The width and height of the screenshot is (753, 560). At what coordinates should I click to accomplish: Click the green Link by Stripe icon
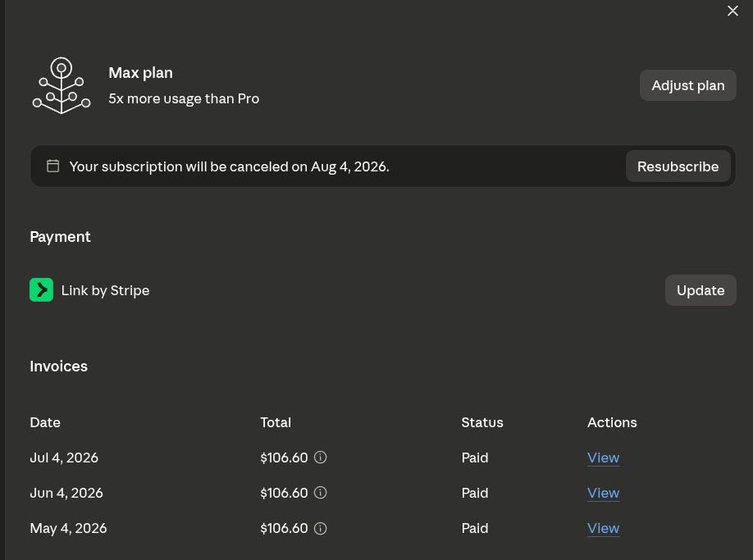click(41, 289)
